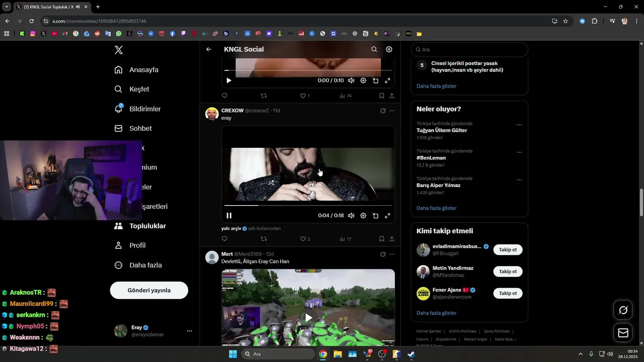
Task: Bookmark the CREXOW post
Action: (382, 239)
